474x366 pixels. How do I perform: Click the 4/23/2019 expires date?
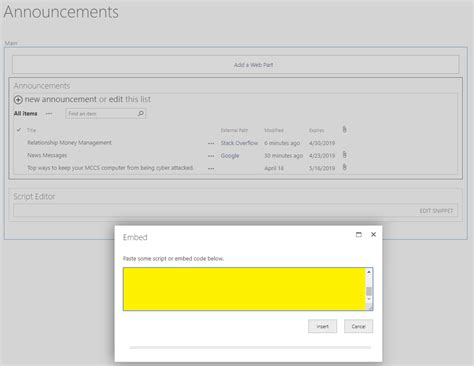322,156
